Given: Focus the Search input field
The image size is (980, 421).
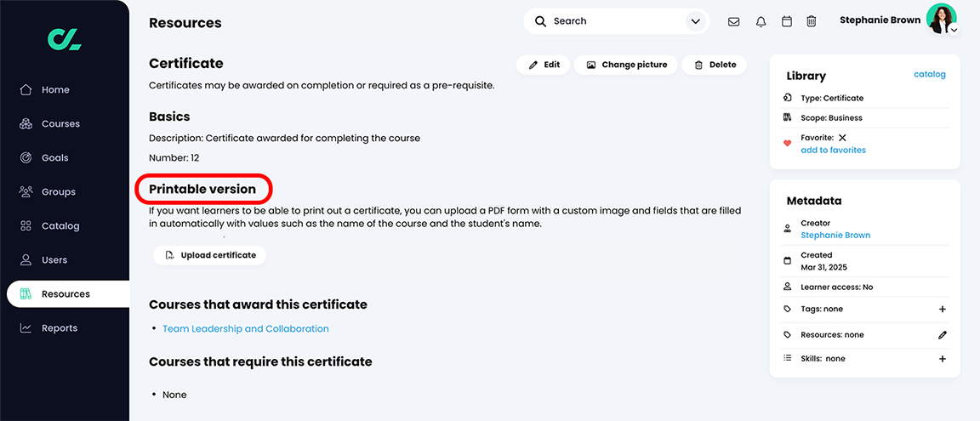Looking at the screenshot, I should coord(612,21).
